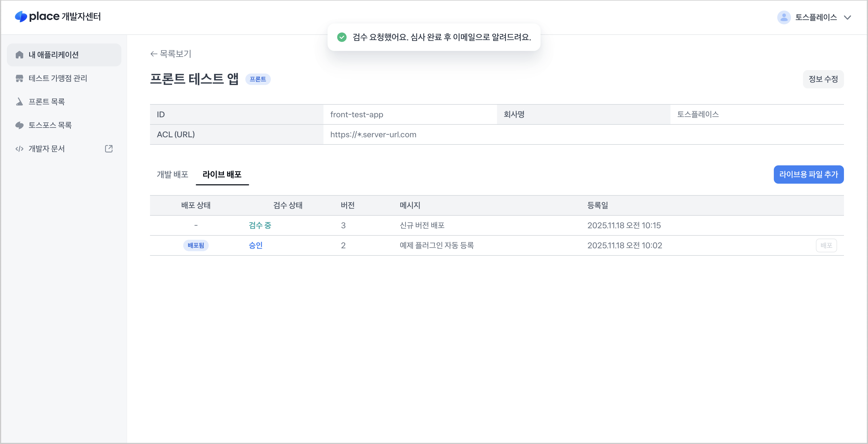Image resolution: width=868 pixels, height=444 pixels.
Task: Open the 검수 중 status link for version 3
Action: coord(260,225)
